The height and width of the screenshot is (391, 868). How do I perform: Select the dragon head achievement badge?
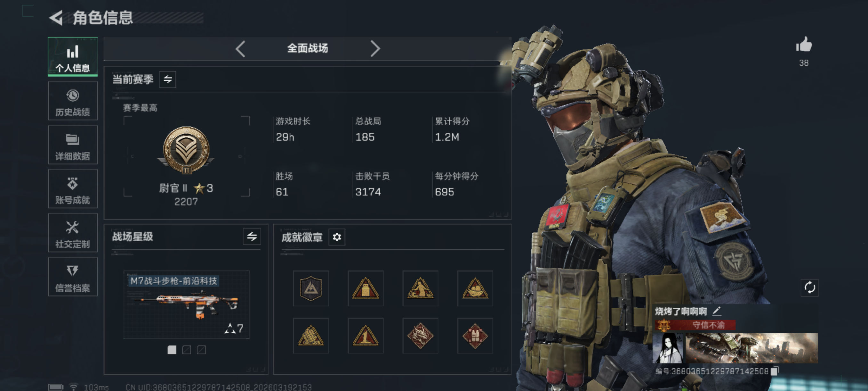click(x=420, y=335)
